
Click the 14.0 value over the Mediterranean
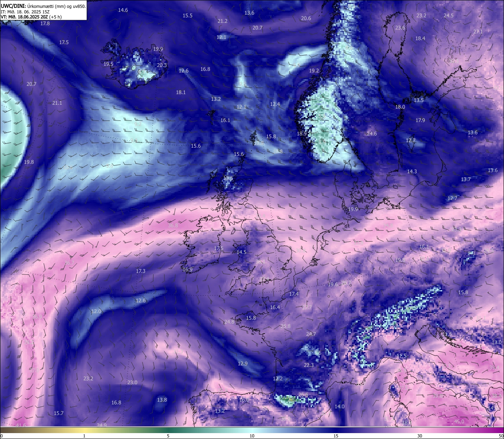[339, 406]
